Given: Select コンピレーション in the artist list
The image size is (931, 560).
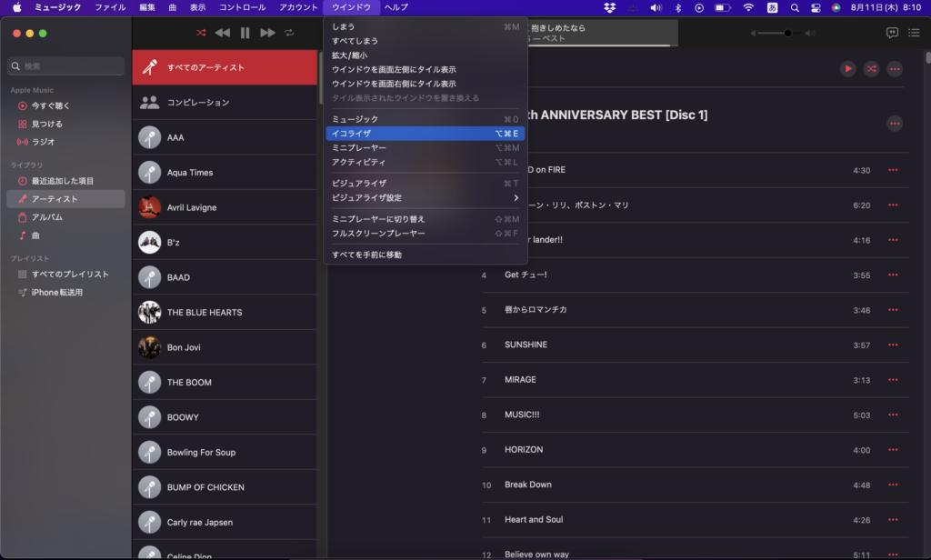Looking at the screenshot, I should click(225, 102).
